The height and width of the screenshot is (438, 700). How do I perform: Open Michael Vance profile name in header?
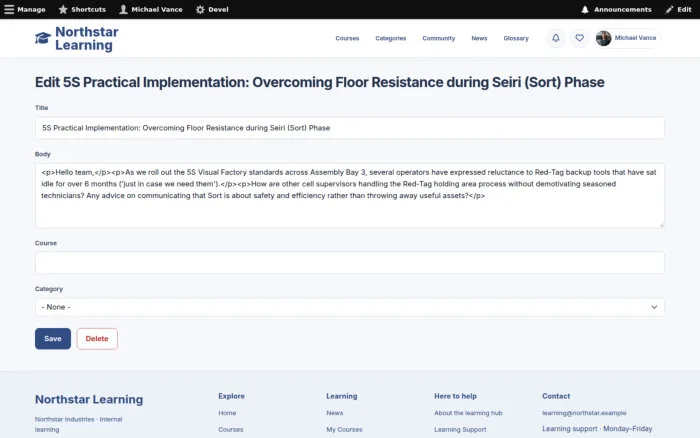coord(635,38)
